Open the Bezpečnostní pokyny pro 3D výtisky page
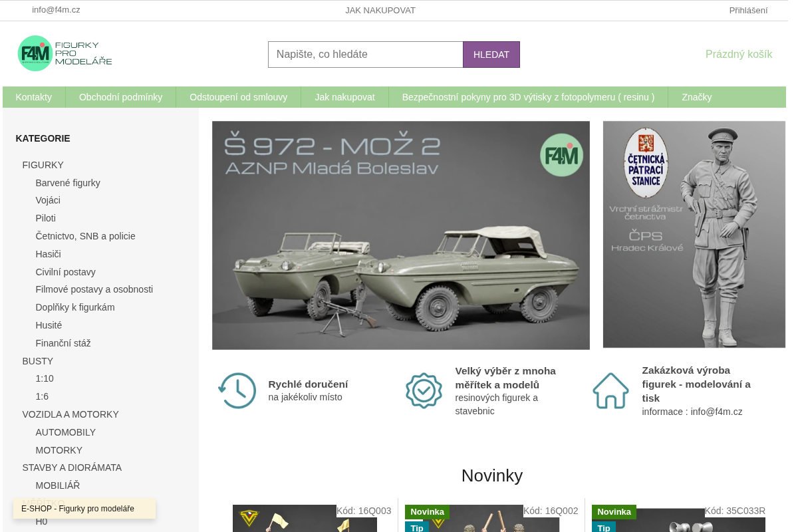Screen dimensions: 798x532 tap(529, 97)
